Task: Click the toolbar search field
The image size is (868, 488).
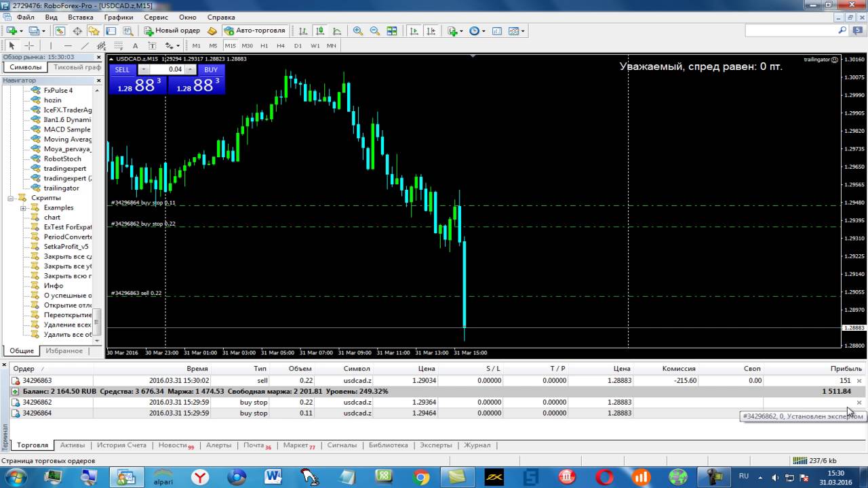Action: pyautogui.click(x=790, y=30)
